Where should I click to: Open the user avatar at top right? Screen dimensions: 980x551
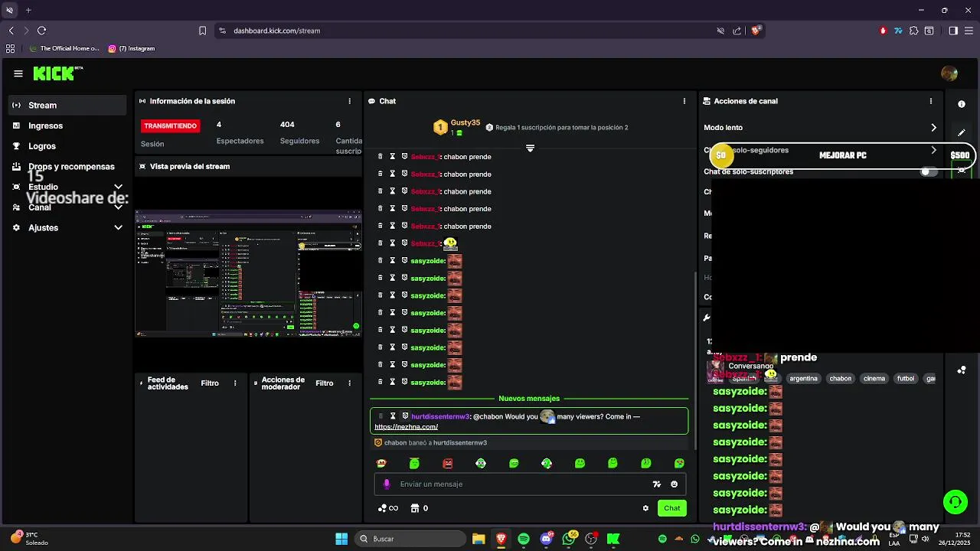pos(949,73)
